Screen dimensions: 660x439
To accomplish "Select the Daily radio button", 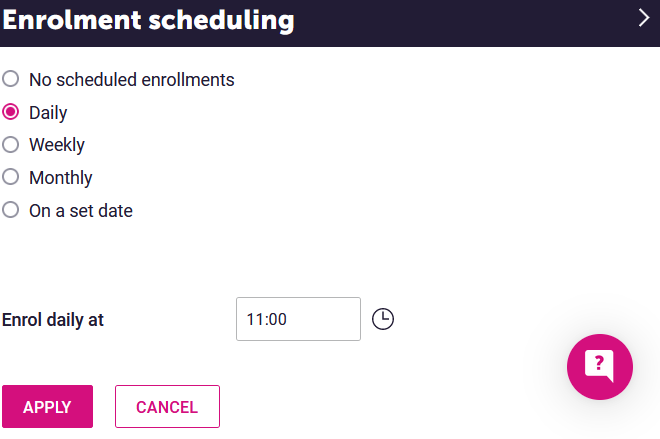I will [11, 112].
